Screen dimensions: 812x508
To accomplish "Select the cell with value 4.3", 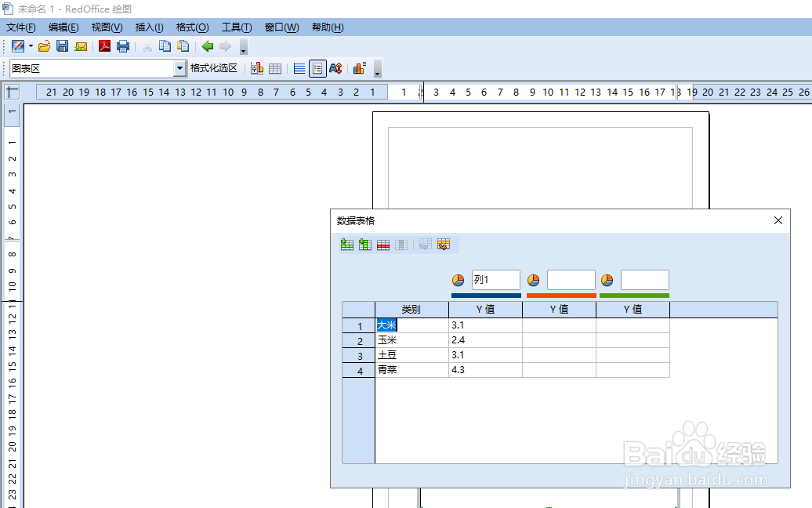I will point(486,370).
